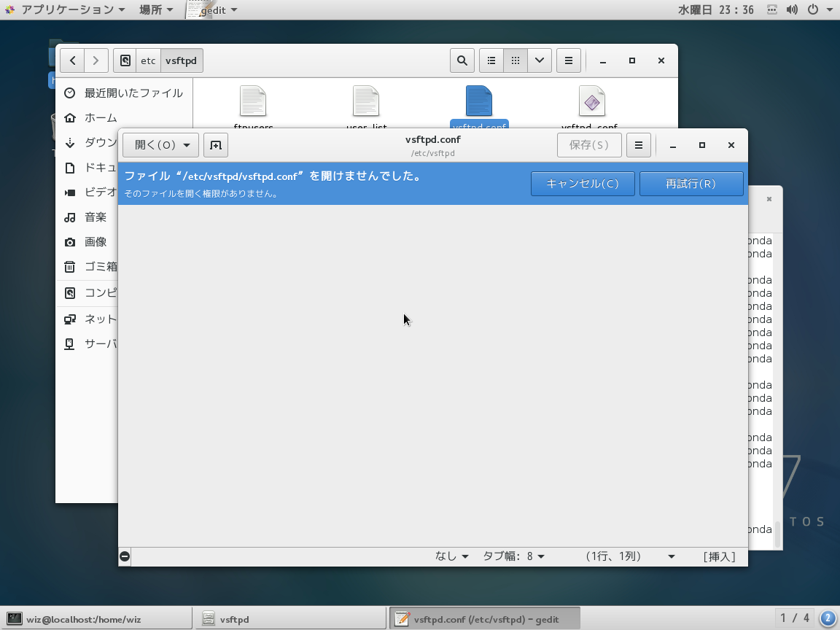Open volume icon in top panel

[793, 9]
